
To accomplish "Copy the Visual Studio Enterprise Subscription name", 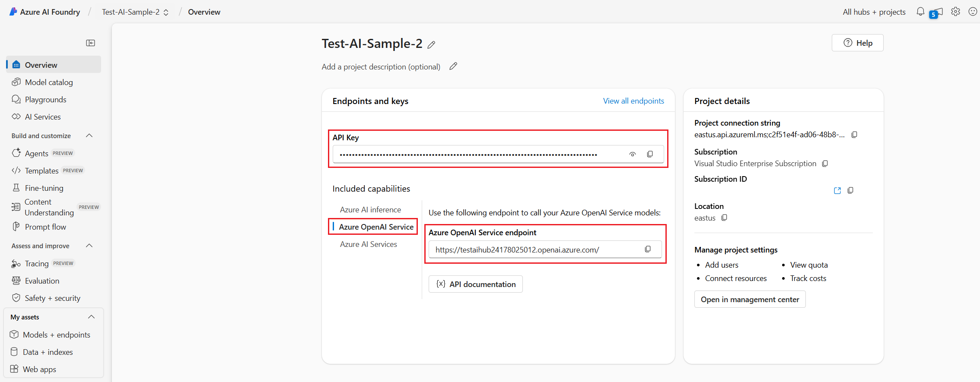I will pyautogui.click(x=825, y=164).
